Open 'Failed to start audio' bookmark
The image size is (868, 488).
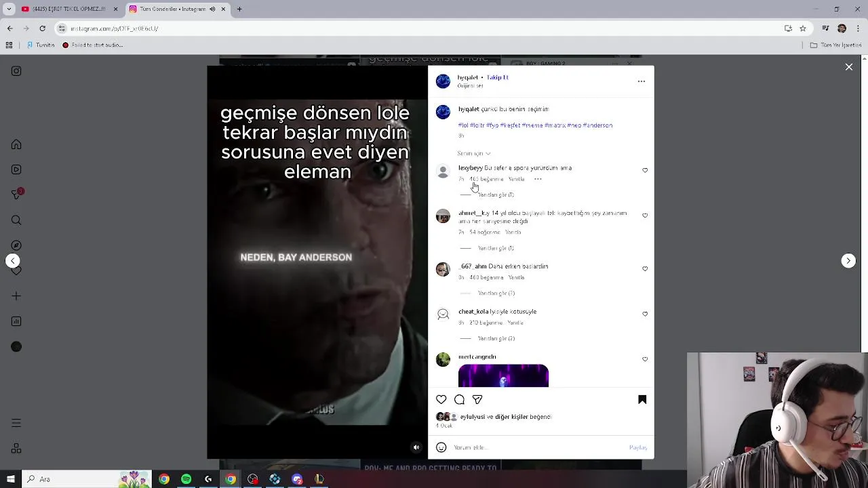pyautogui.click(x=93, y=45)
